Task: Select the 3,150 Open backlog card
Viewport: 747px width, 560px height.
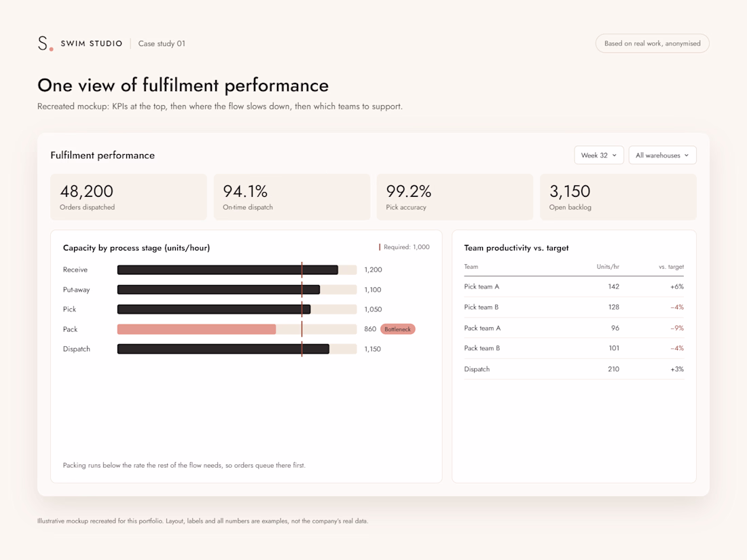Action: [x=619, y=197]
